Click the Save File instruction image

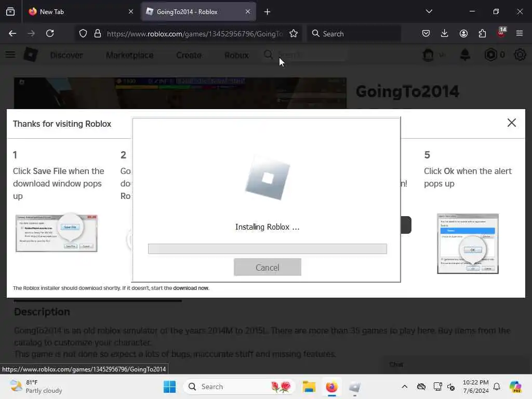tap(57, 233)
